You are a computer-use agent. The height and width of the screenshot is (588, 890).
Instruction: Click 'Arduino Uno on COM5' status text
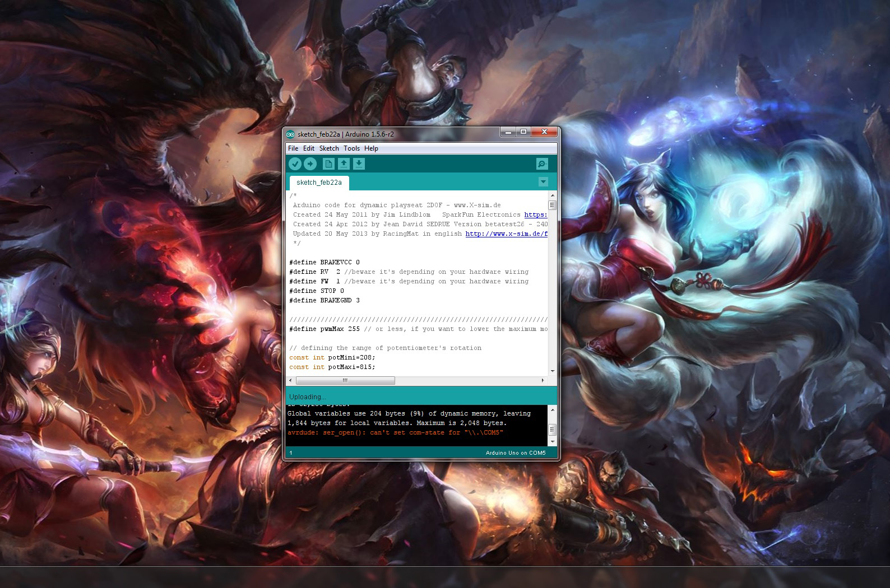(516, 452)
